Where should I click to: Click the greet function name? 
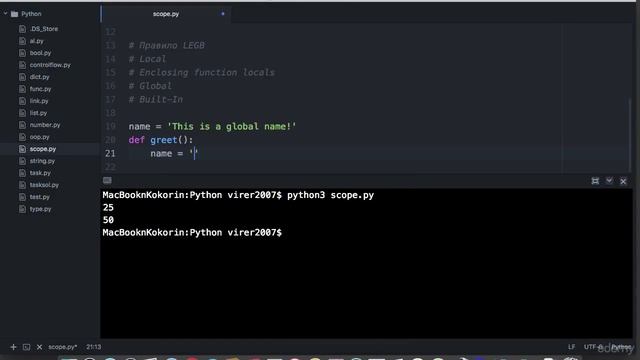coord(164,140)
